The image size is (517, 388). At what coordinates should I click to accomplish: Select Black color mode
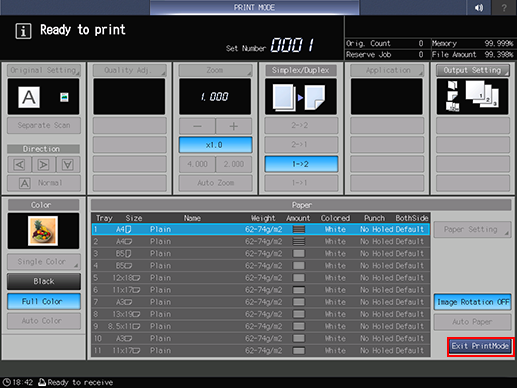tap(43, 281)
